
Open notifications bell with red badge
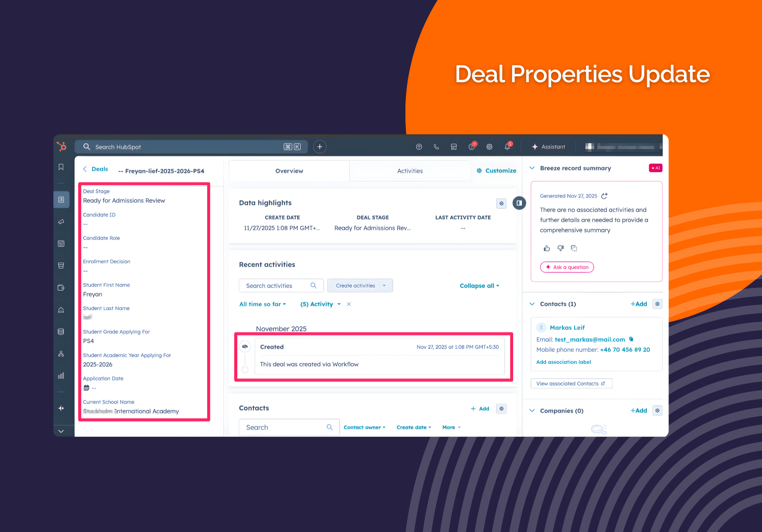[507, 147]
